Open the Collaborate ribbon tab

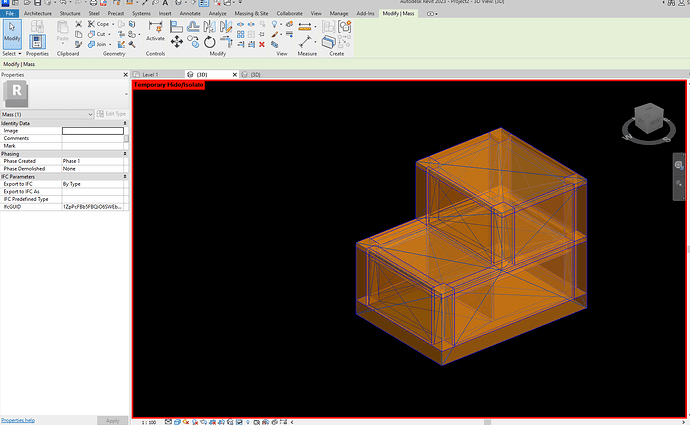click(x=290, y=13)
